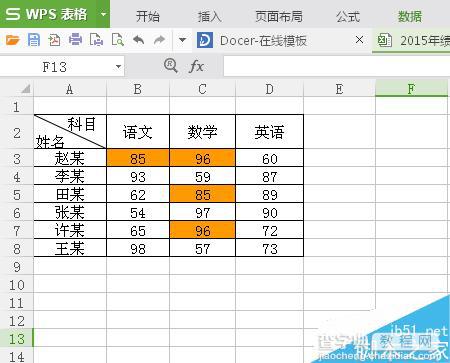The image size is (450, 363).
Task: Click cell with value 59
Action: (203, 176)
